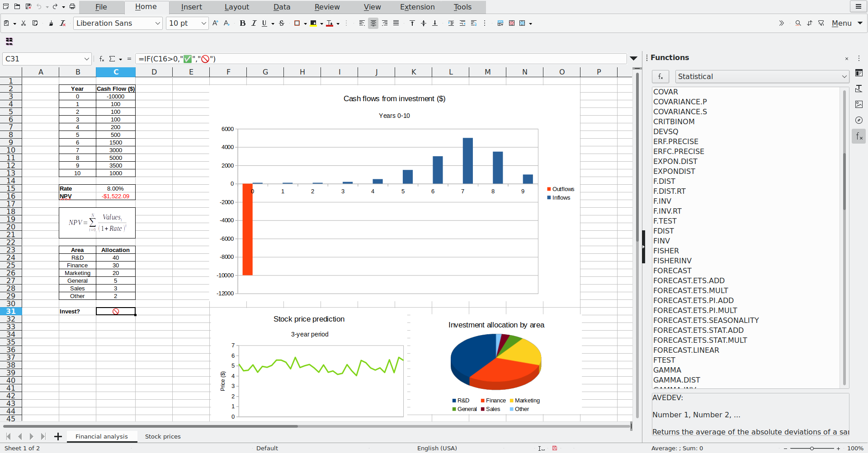Screen dimensions: 868x453
Task: Switch to the Insert menu tab
Action: pos(191,7)
